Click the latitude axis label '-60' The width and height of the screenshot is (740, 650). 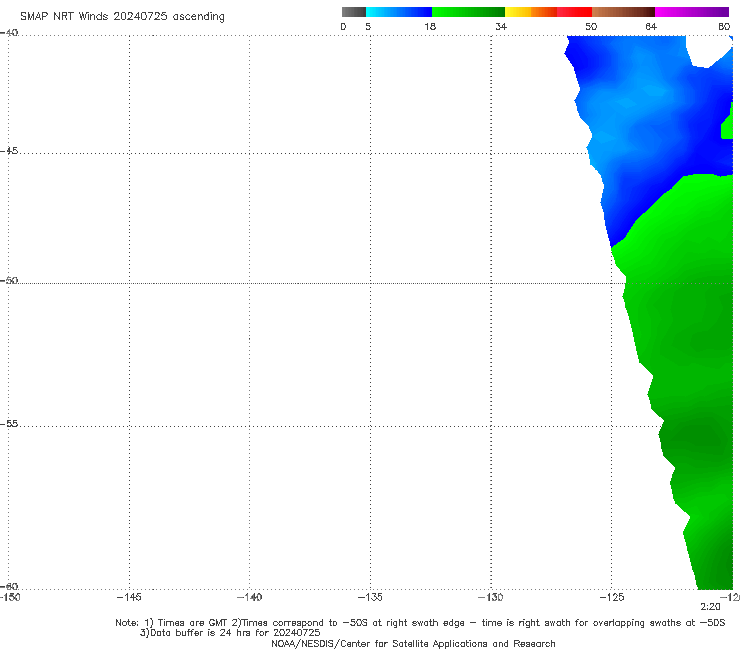coord(9,586)
